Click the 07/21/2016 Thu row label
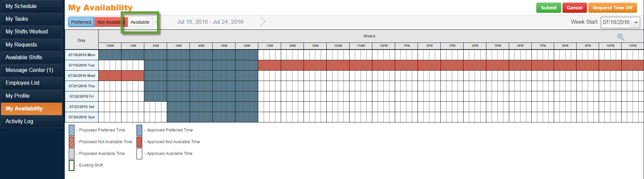Viewport: 644px width, 179px height. 82,86
